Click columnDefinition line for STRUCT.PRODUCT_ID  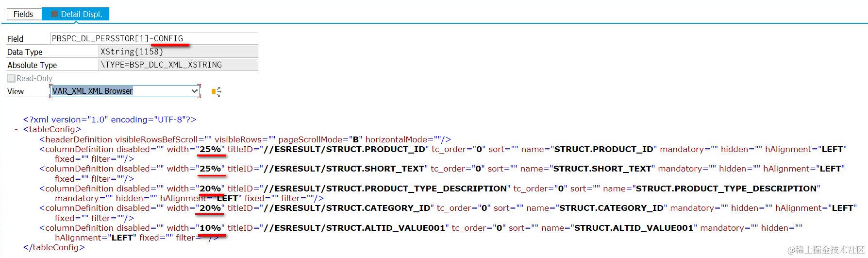(x=443, y=154)
